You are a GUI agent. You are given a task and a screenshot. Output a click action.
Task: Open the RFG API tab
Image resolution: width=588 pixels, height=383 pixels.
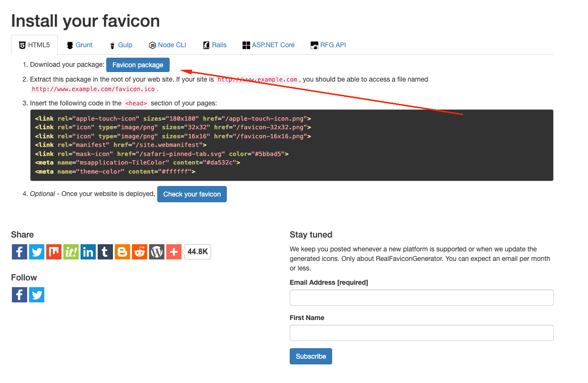click(x=328, y=45)
